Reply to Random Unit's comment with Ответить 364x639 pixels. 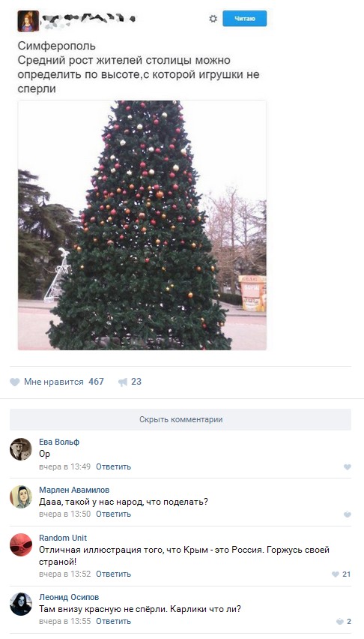(113, 574)
